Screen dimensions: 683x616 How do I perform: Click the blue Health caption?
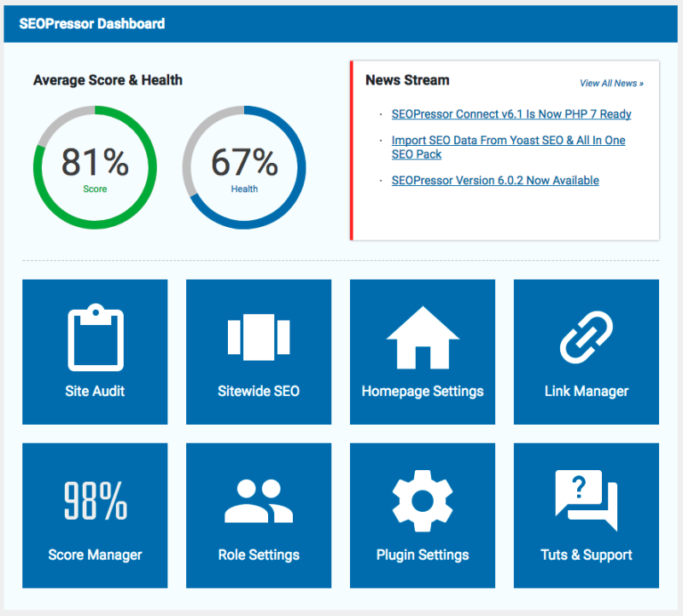click(244, 189)
